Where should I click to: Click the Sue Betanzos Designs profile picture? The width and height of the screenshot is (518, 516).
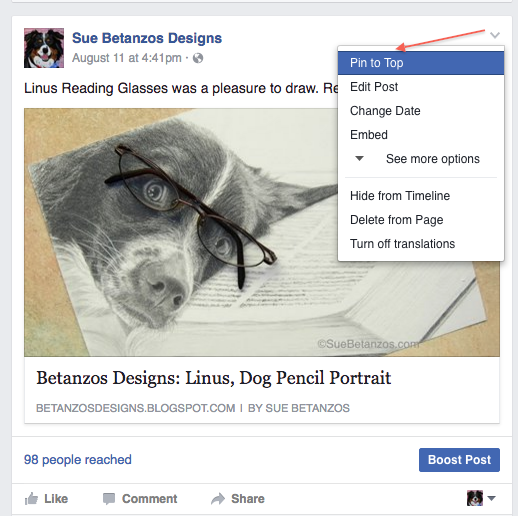tap(44, 48)
